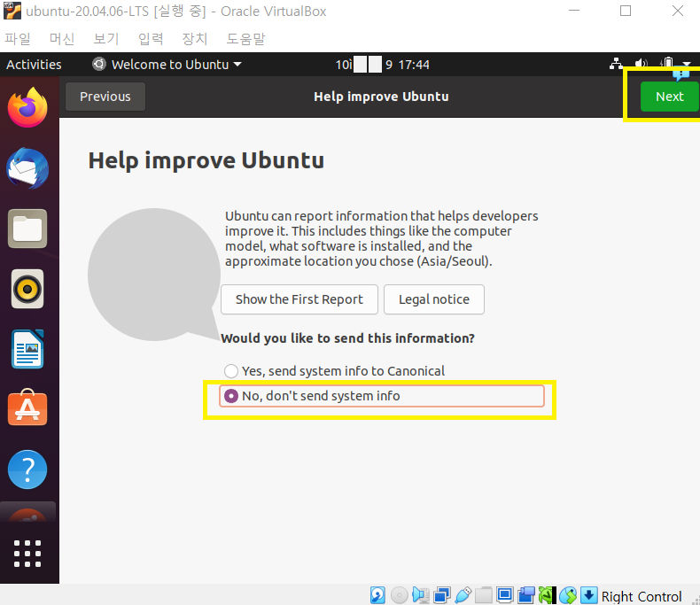The width and height of the screenshot is (700, 605).
Task: Click VirtualBox optical disc status icon
Action: pyautogui.click(x=399, y=595)
